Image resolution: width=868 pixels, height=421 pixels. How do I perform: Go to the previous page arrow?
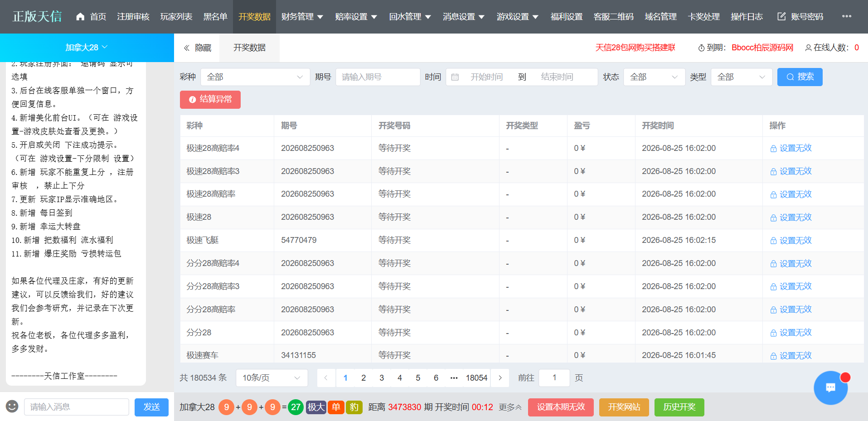click(x=326, y=378)
